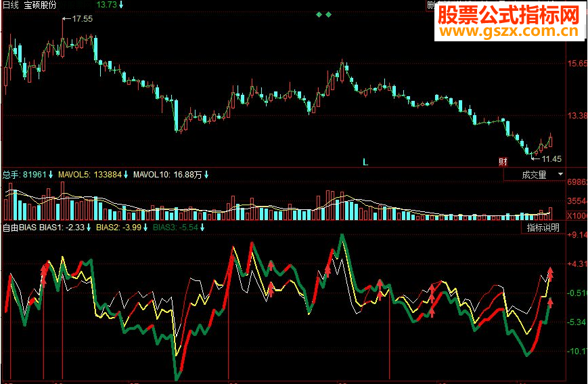Click the 宝硕股份 stock name

click(x=40, y=5)
